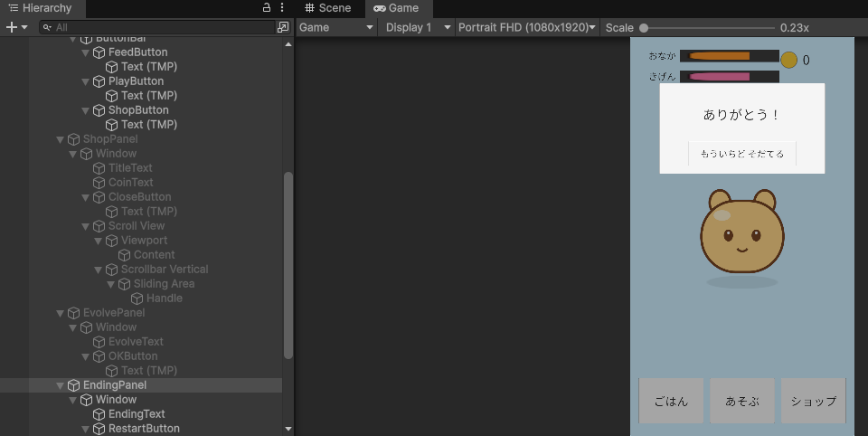This screenshot has width=868, height=436.
Task: Click the TitleText cube icon
Action: coord(99,168)
